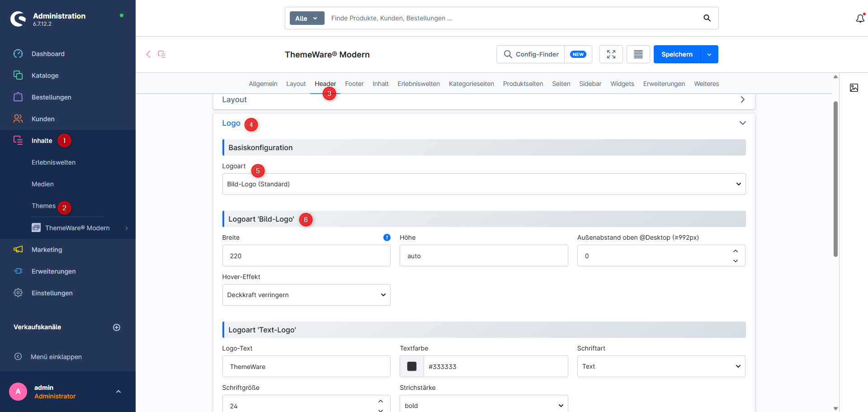The image size is (868, 412).
Task: Click the Textfarbe color swatch
Action: coord(412,366)
